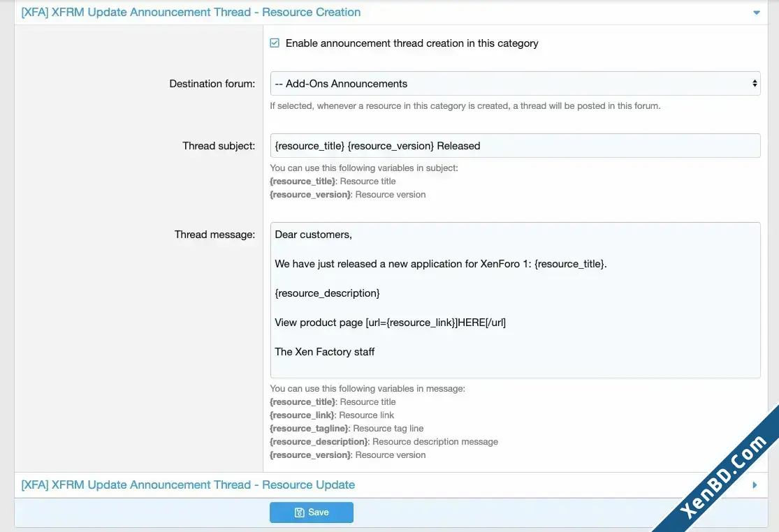Uncheck Enable announcement thread creation checkbox
Screen dimensions: 779x532
tap(275, 43)
